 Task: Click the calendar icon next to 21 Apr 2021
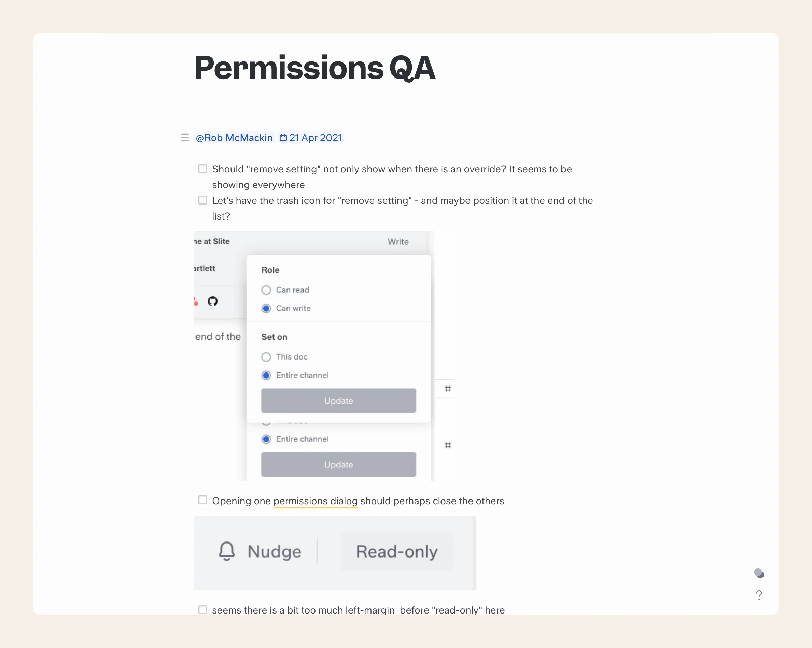[x=283, y=138]
